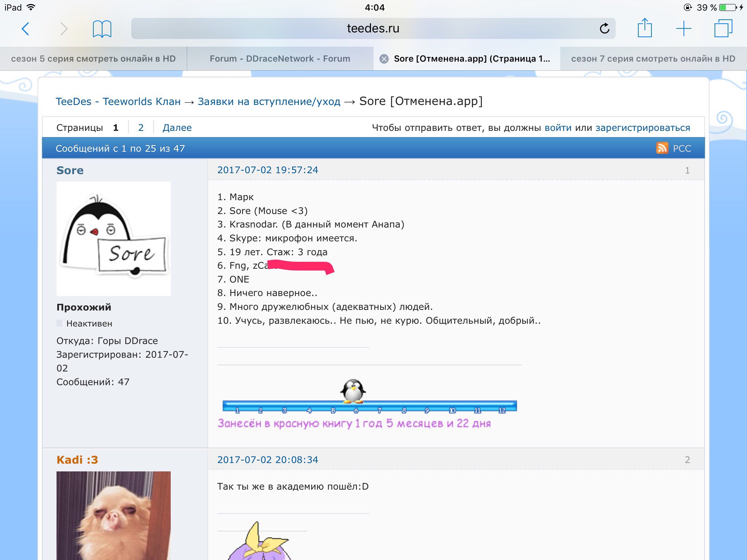Tap the Safari forward arrow
This screenshot has width=747, height=560.
click(x=64, y=29)
